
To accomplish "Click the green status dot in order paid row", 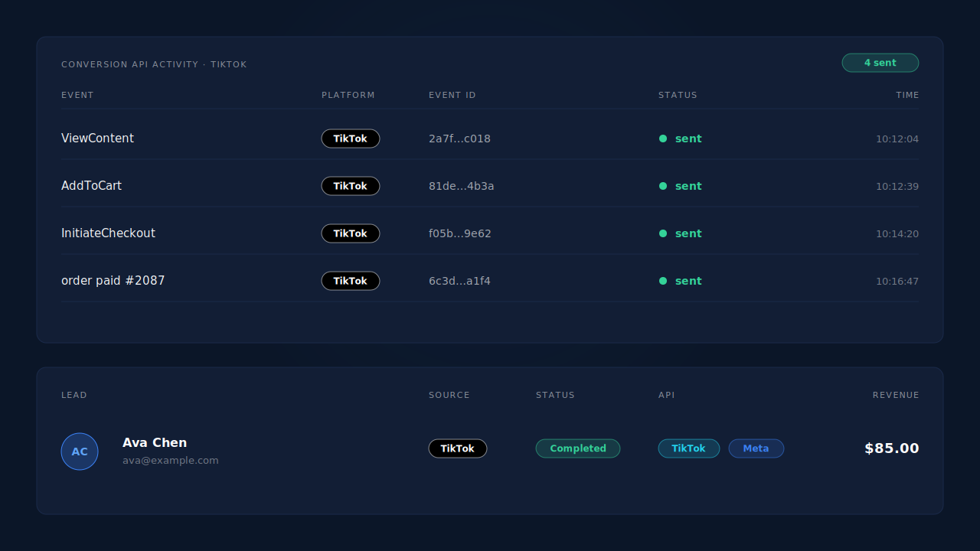I will (663, 281).
